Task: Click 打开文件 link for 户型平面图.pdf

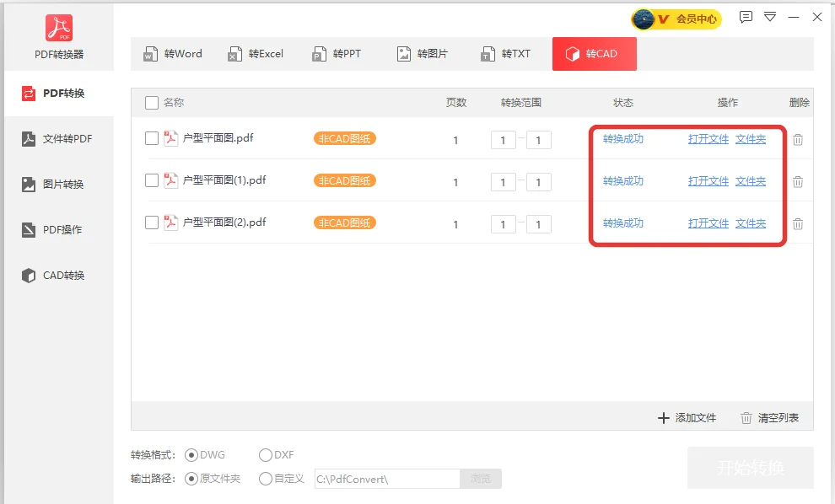Action: click(708, 139)
